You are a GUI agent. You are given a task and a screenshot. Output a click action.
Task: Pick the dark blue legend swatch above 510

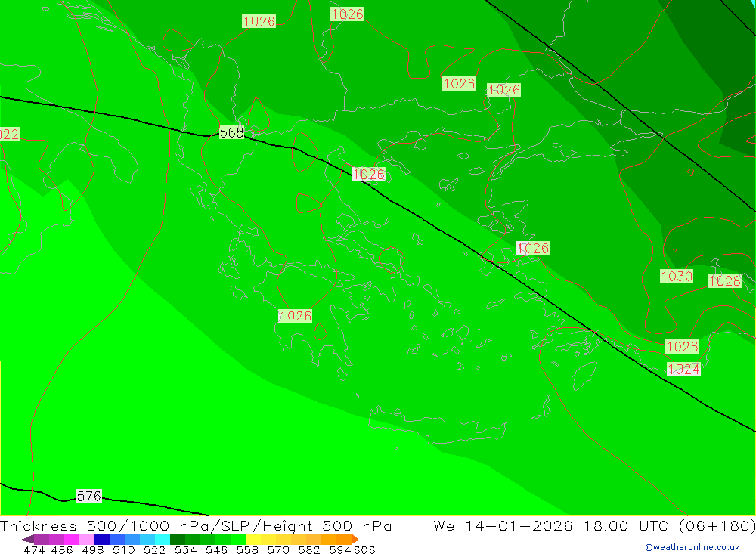102,539
